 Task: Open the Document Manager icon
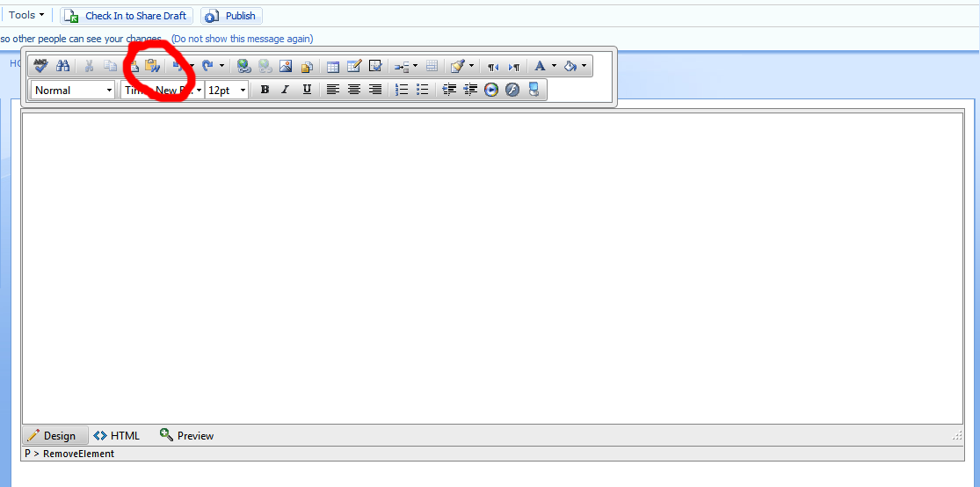pos(307,66)
